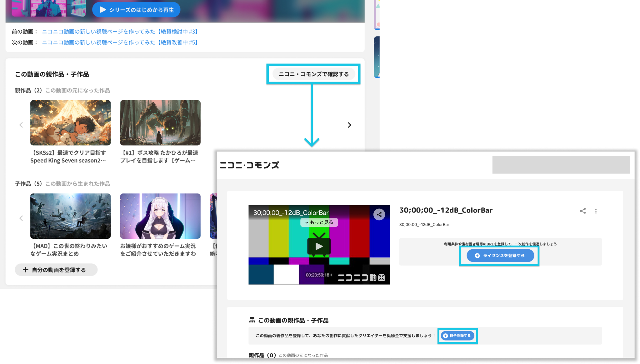Click the '30;00;00_-12dB_ColorBar' heading
The height and width of the screenshot is (364, 640).
pos(446,210)
